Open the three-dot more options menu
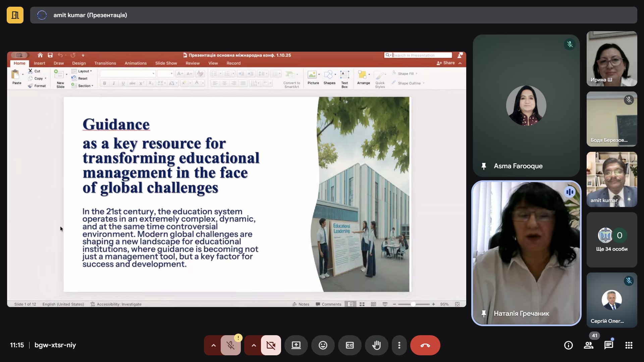The image size is (644, 362). [399, 345]
